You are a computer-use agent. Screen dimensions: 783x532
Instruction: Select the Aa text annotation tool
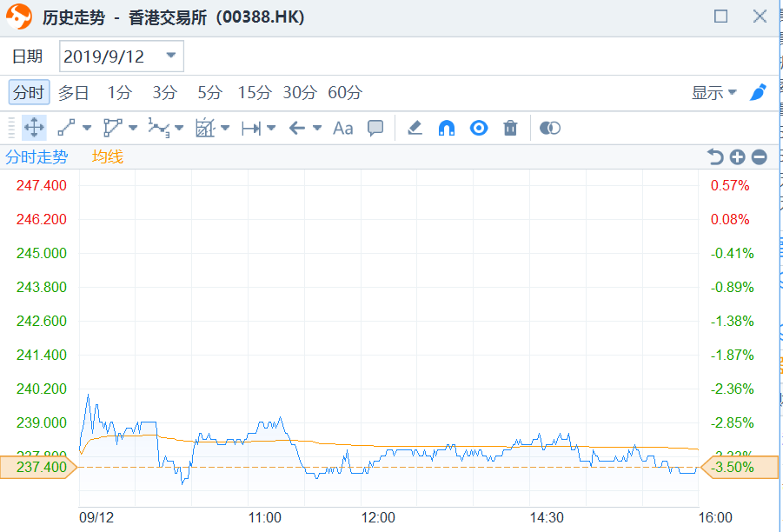point(343,129)
